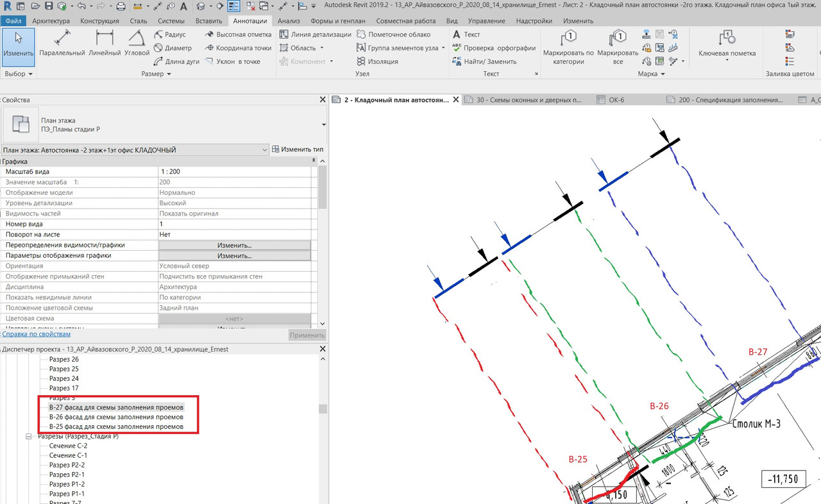This screenshot has width=821, height=504.
Task: Open the Справка по свойствам link
Action: point(36,334)
